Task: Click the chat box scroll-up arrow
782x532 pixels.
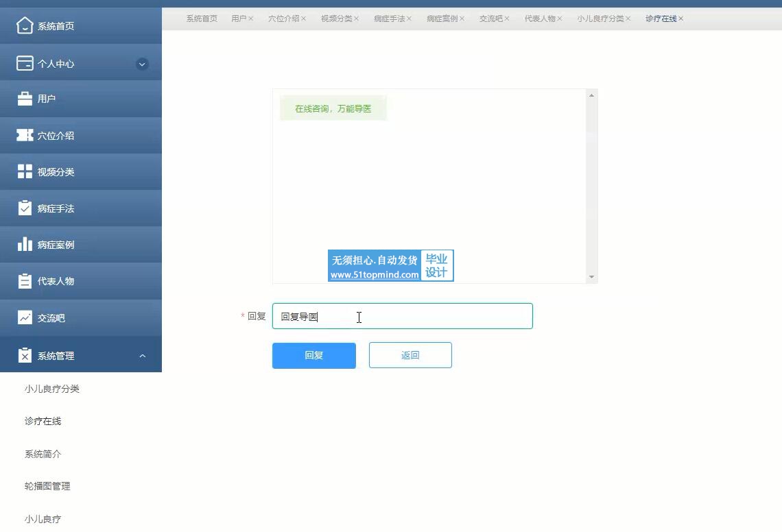Action: click(x=591, y=95)
